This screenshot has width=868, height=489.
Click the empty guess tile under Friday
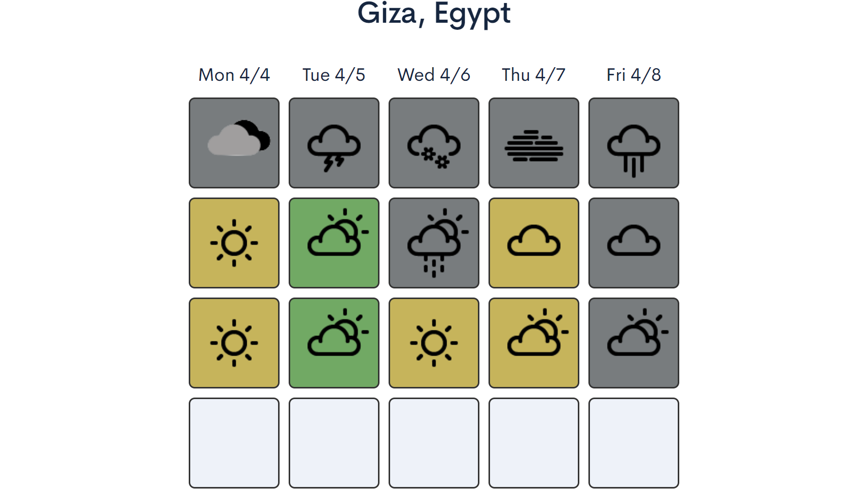634,443
